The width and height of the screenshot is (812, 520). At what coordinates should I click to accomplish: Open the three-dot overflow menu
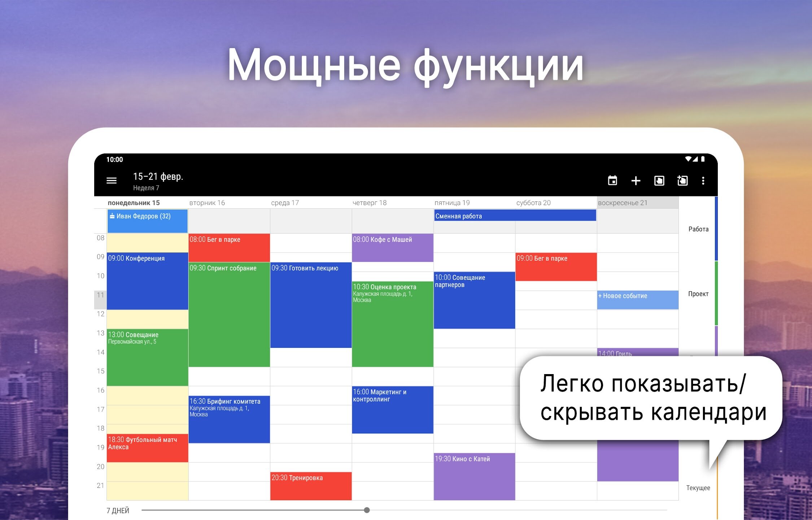(703, 181)
